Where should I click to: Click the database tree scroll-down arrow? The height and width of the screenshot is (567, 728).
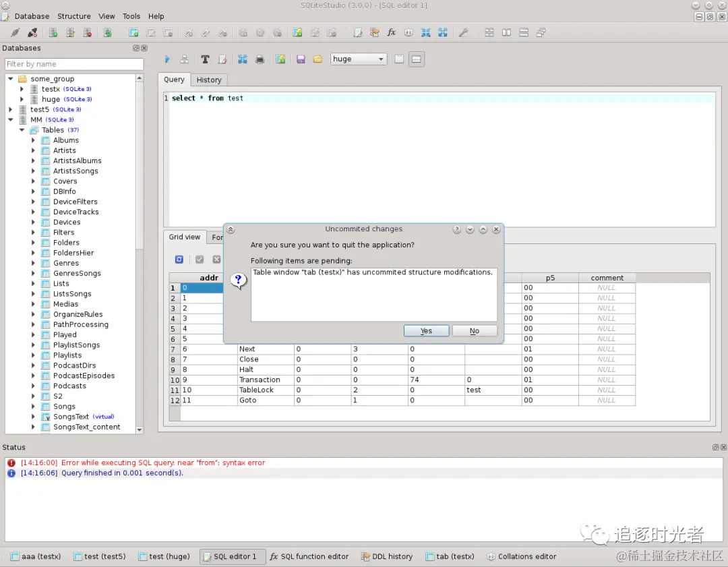[140, 430]
